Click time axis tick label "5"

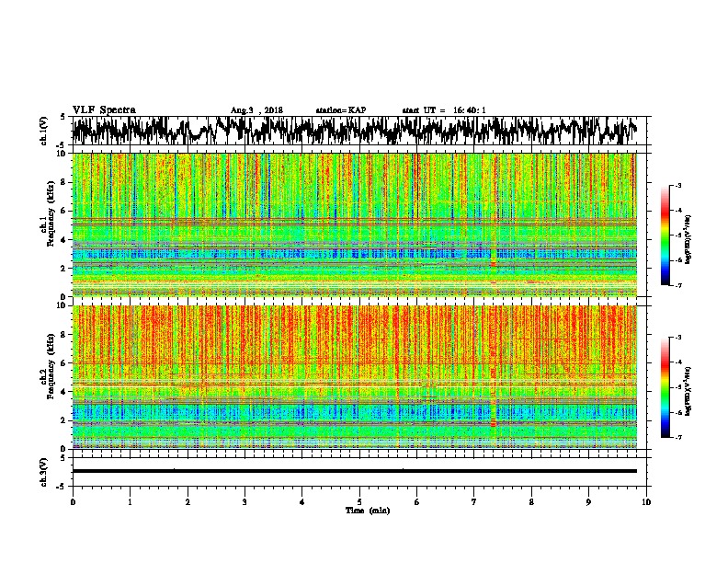click(x=359, y=502)
